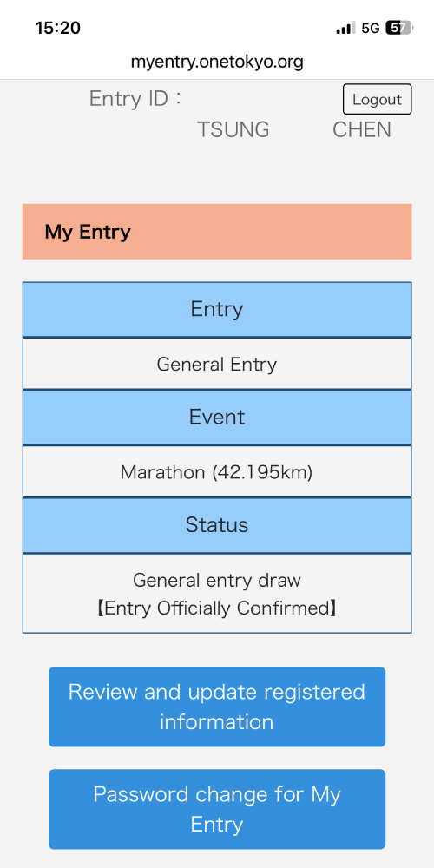Screen dimensions: 434x868
Task: Tap the Logout button
Action: click(377, 99)
